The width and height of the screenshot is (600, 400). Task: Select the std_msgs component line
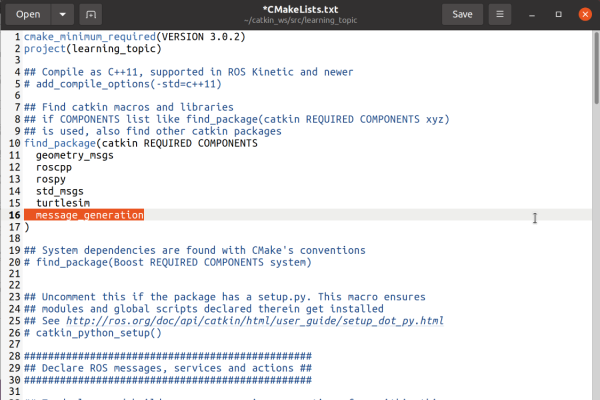59,191
